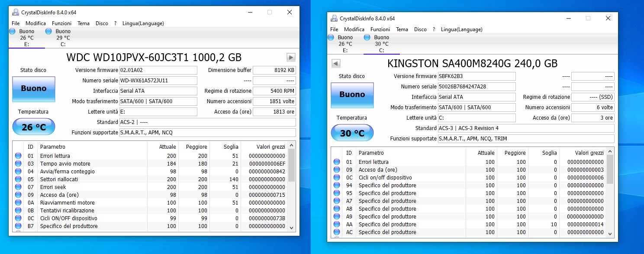Click status orb for B7 row in left window
The height and width of the screenshot is (254, 644).
point(18,226)
